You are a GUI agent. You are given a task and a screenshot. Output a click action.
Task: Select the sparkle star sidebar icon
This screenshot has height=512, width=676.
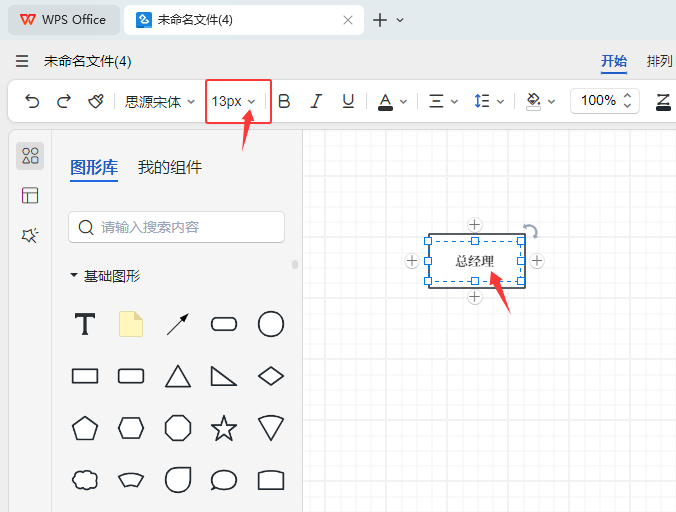click(x=30, y=235)
